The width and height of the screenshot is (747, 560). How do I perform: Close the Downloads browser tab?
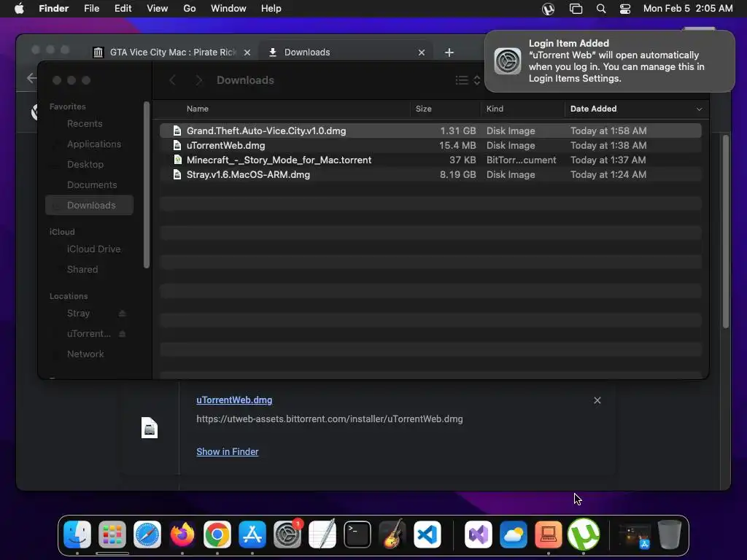422,52
